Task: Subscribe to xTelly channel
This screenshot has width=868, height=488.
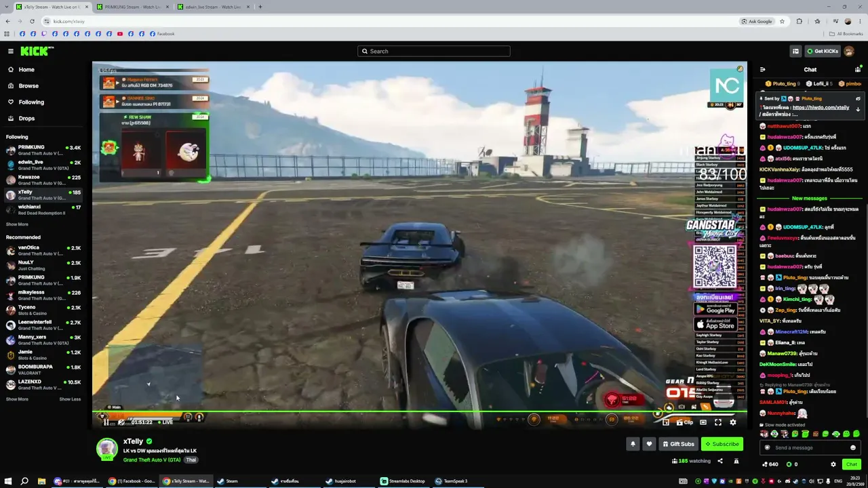Action: pyautogui.click(x=722, y=444)
